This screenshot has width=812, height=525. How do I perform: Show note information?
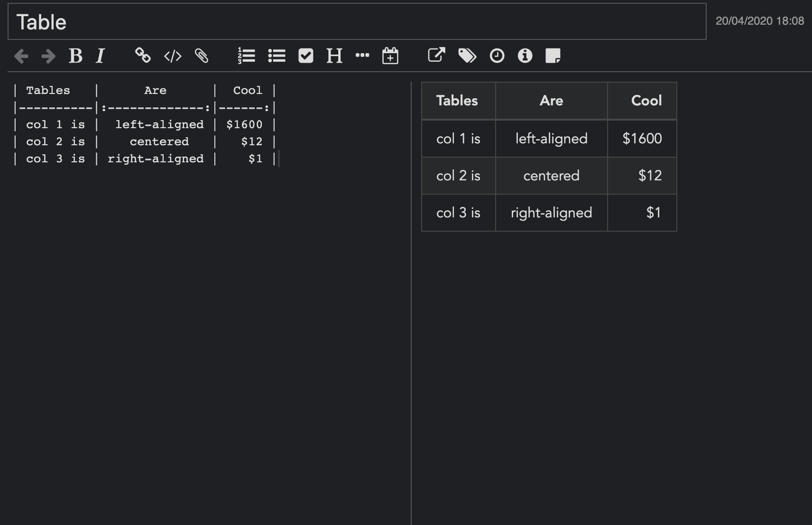(525, 56)
